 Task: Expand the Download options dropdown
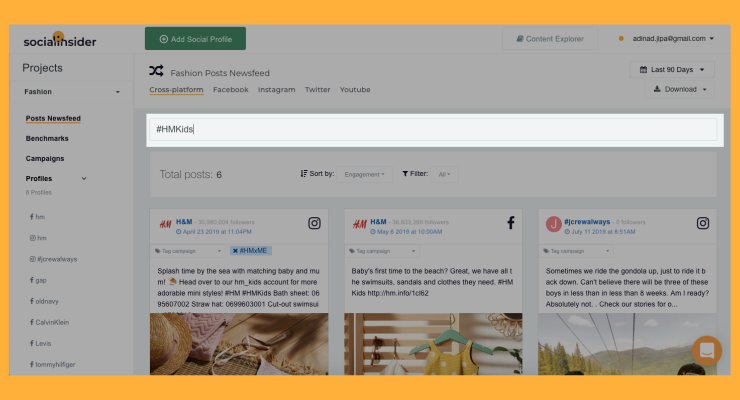pyautogui.click(x=680, y=89)
